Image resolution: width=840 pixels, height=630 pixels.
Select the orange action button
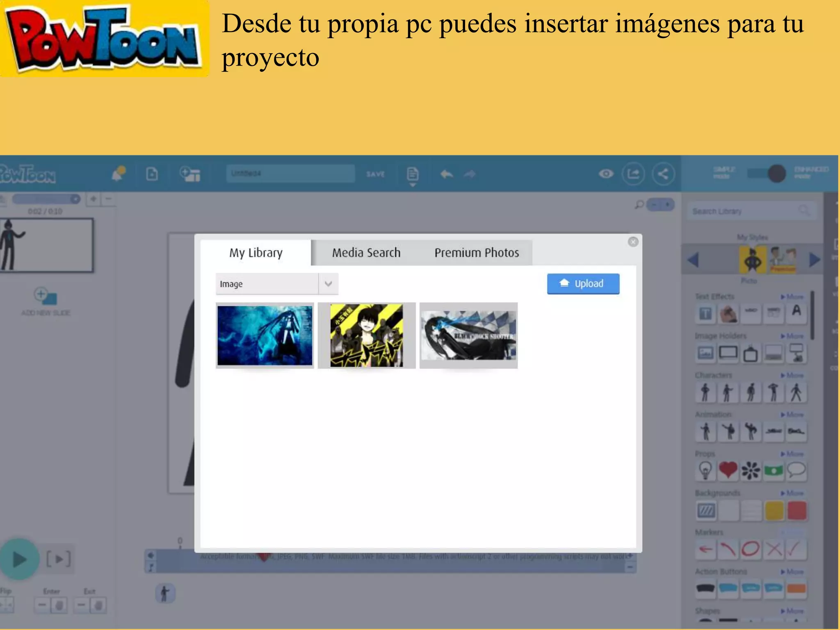[797, 589]
